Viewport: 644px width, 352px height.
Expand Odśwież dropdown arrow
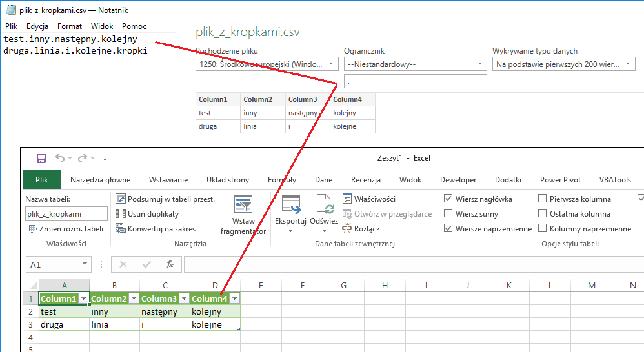coord(324,231)
